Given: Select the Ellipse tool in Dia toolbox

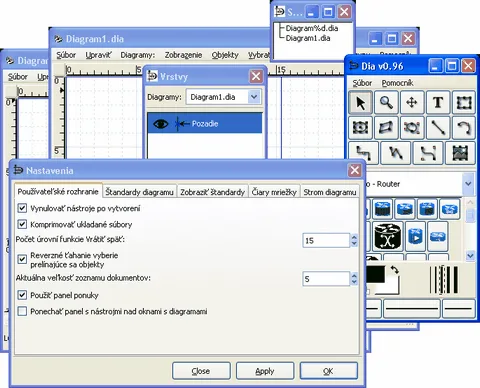Looking at the screenshot, I should (x=360, y=127).
